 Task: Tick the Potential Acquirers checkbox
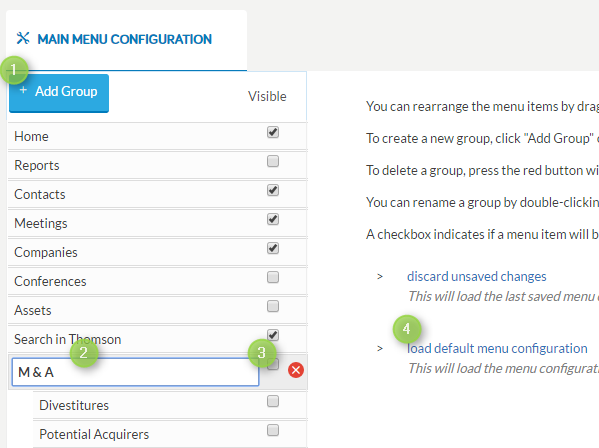click(x=273, y=430)
